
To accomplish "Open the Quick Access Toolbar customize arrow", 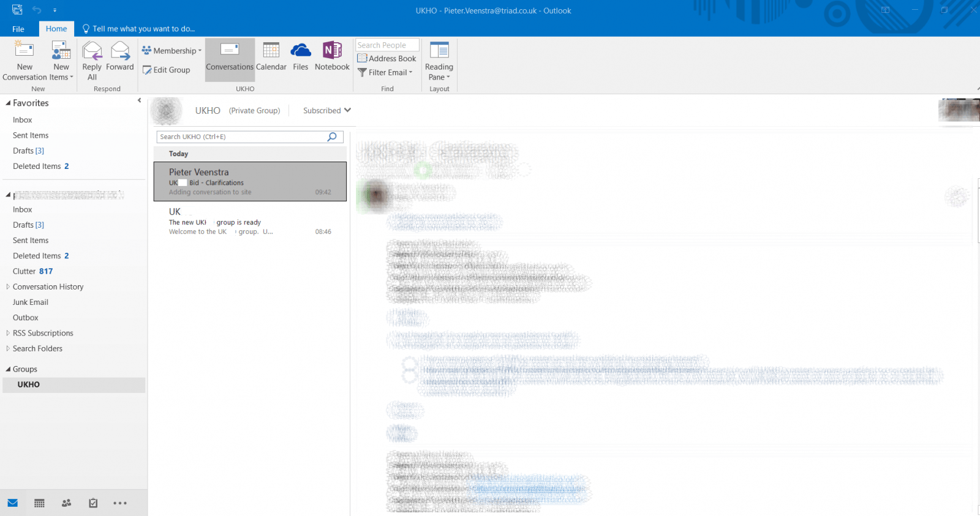I will (x=55, y=10).
